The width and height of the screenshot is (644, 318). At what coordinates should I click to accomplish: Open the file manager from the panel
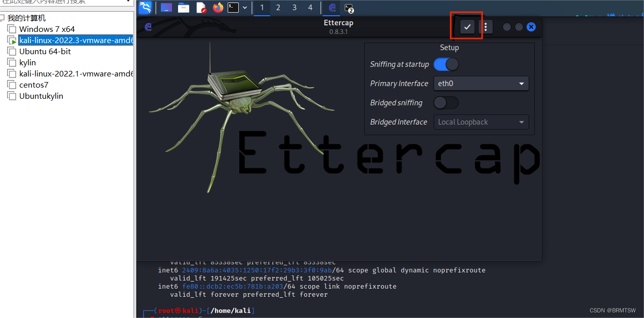tap(184, 8)
